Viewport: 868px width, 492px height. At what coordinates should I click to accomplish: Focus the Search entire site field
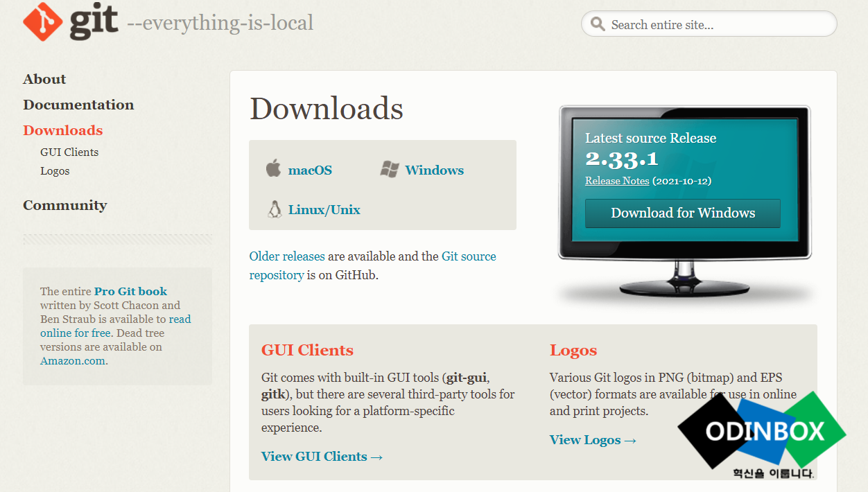coord(709,24)
